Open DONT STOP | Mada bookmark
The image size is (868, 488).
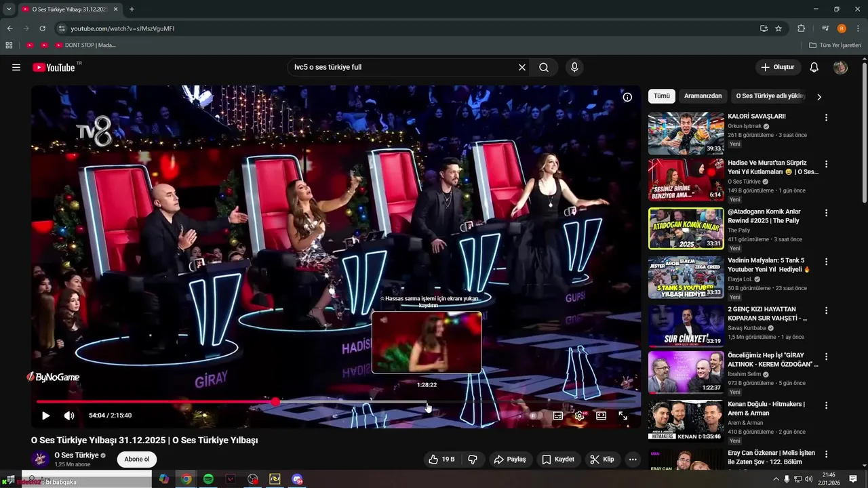tap(85, 45)
